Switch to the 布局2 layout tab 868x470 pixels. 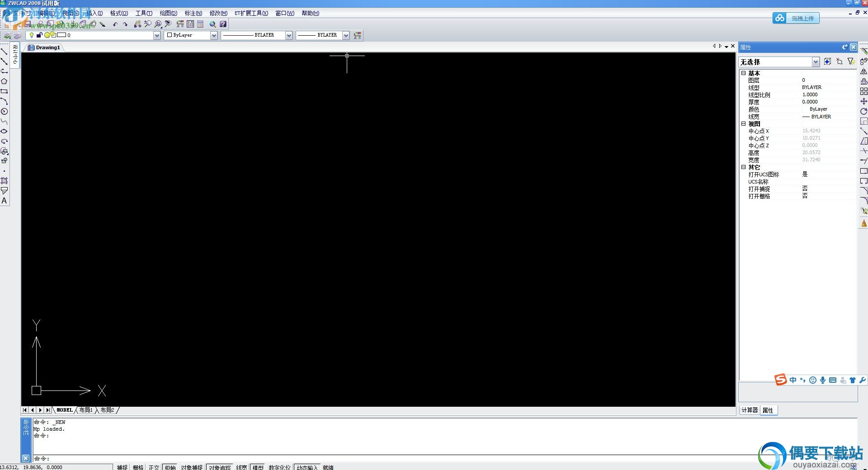pyautogui.click(x=107, y=410)
